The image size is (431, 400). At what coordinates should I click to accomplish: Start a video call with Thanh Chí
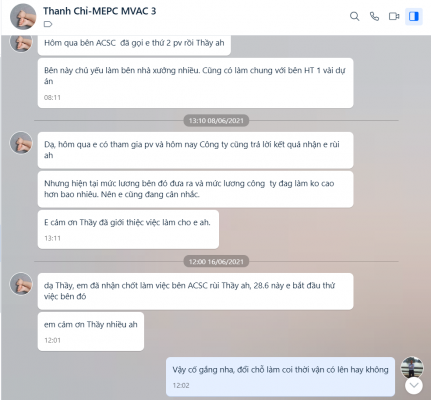click(394, 16)
